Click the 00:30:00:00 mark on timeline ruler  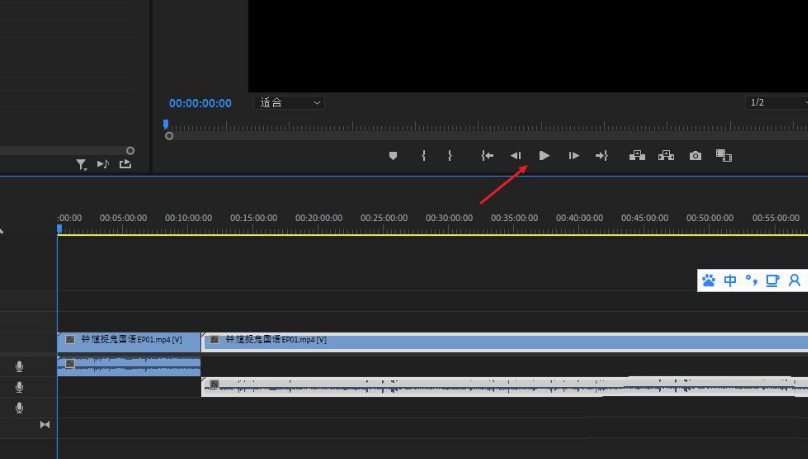click(x=449, y=218)
